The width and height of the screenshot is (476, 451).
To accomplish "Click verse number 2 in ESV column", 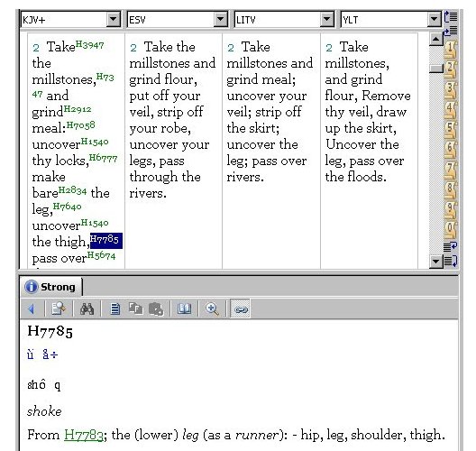I will (133, 48).
